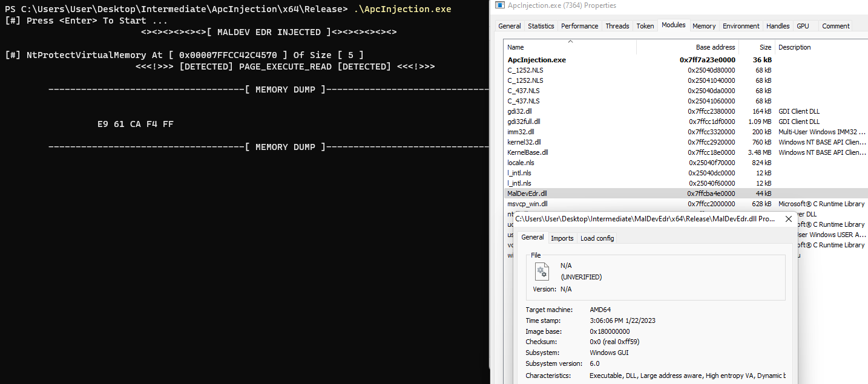Select the ApcInjection.exe module row
This screenshot has width=868, height=384.
(536, 60)
